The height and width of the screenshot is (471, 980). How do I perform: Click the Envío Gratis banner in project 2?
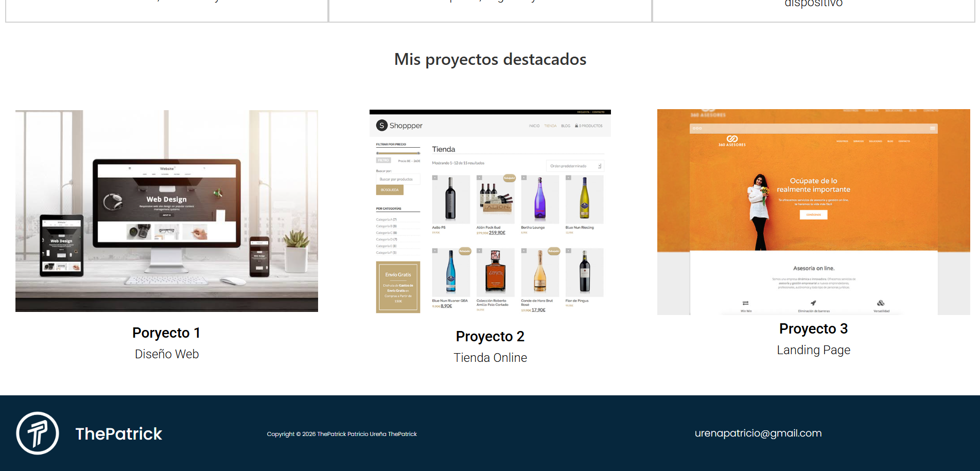398,287
